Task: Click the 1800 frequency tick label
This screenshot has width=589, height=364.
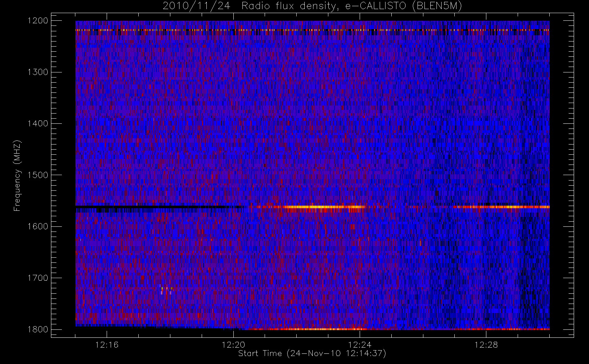Action: pos(38,329)
